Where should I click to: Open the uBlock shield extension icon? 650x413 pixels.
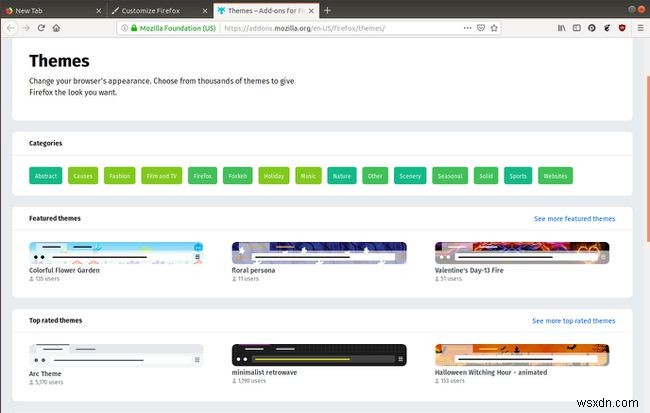[622, 28]
